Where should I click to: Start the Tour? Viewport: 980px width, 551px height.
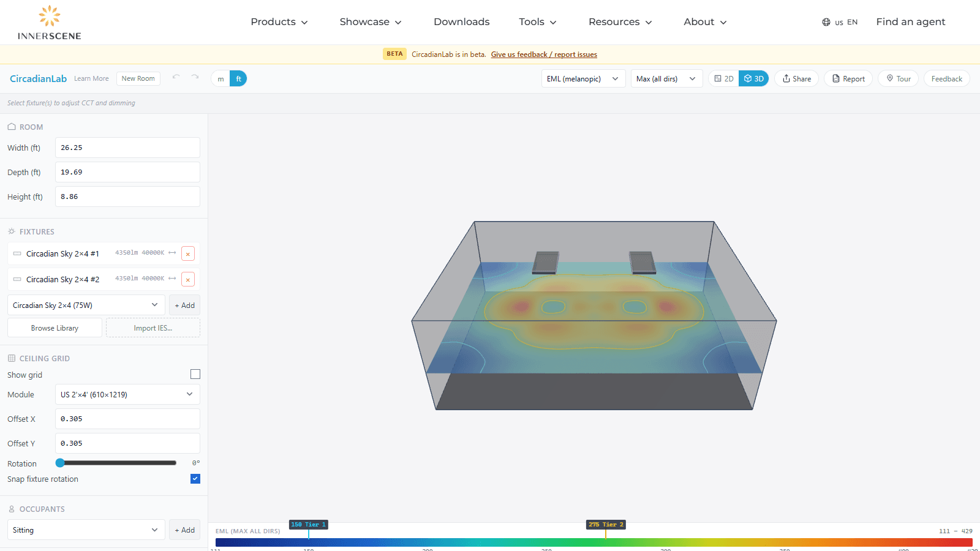(899, 78)
